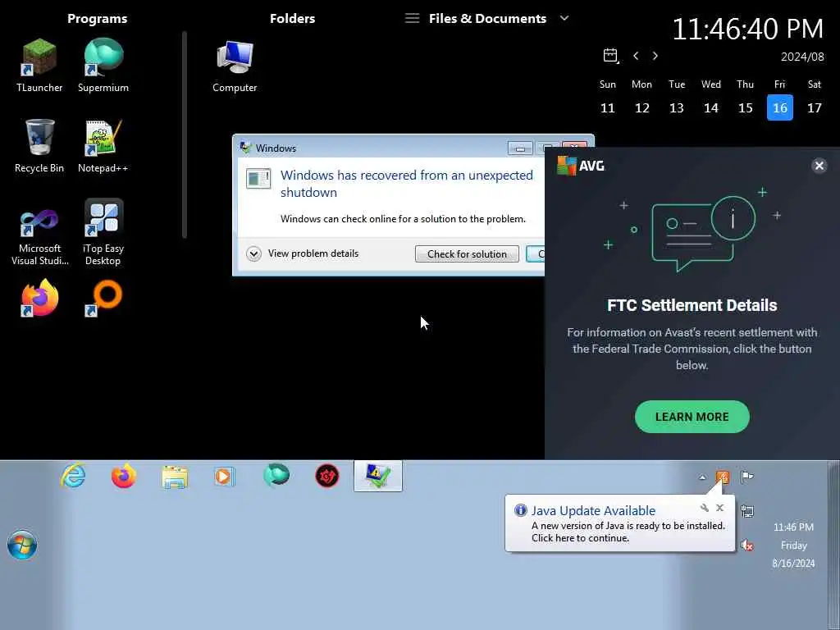Screen dimensions: 840x630
Task: Select the Programs group header
Action: pos(98,18)
